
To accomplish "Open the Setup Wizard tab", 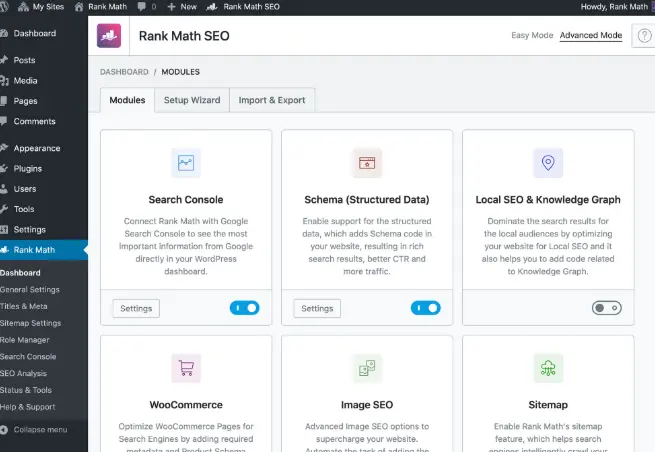I will click(x=192, y=100).
